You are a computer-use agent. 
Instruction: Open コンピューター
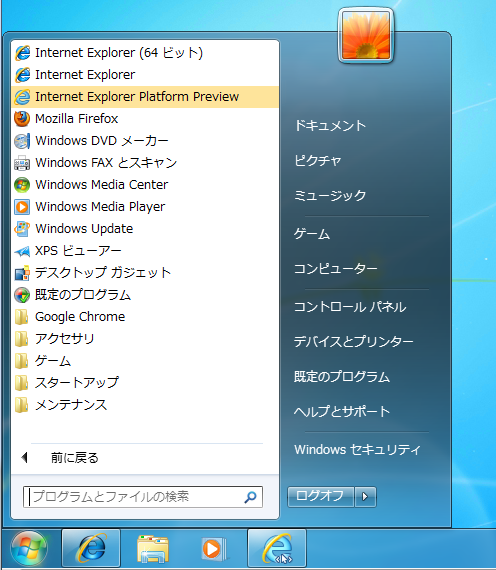point(335,269)
